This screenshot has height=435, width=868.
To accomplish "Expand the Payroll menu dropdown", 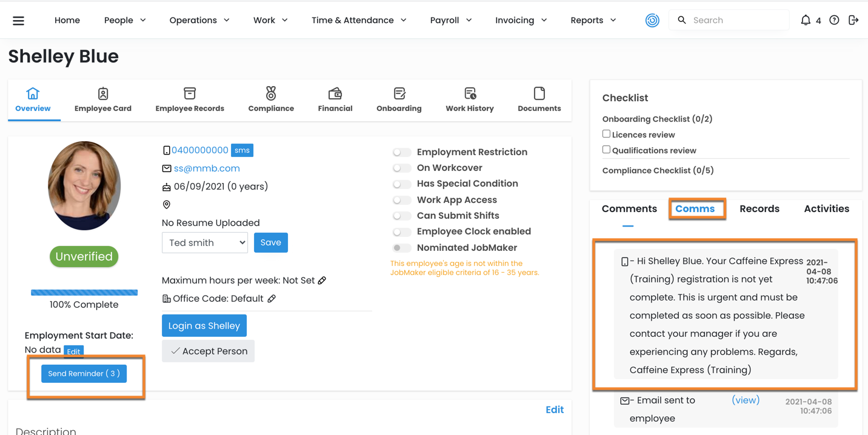I will [451, 20].
